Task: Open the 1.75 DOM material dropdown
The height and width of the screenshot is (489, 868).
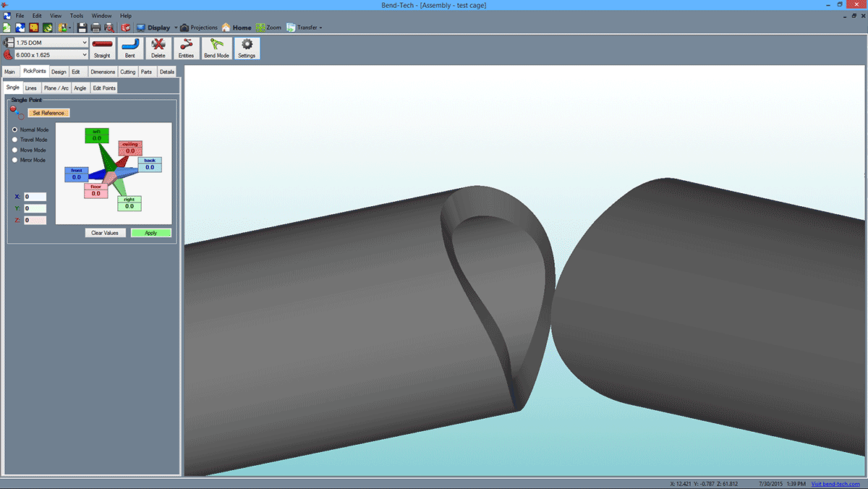Action: coord(84,43)
